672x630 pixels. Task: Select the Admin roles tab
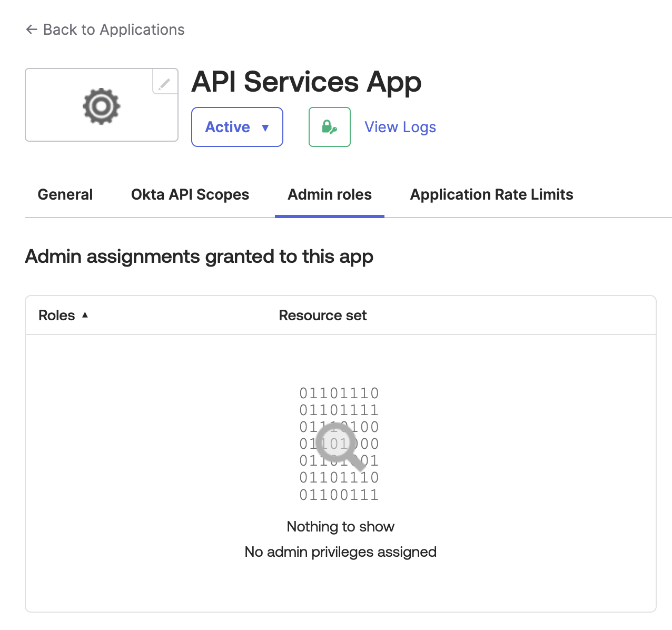330,194
